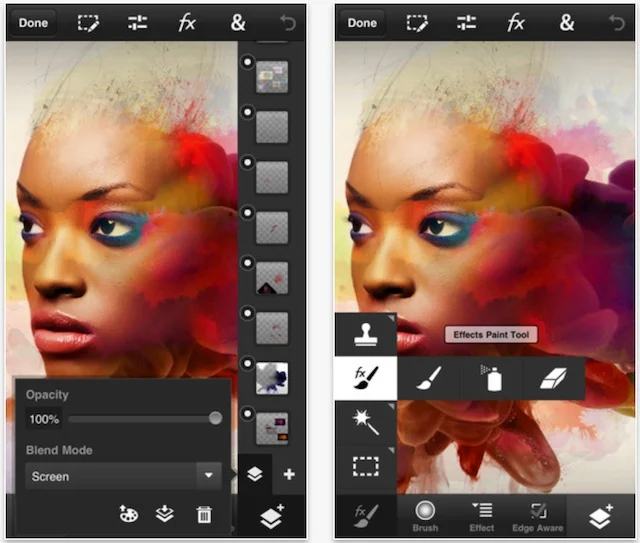The width and height of the screenshot is (640, 543).
Task: Tap Done on the left screen
Action: point(33,22)
